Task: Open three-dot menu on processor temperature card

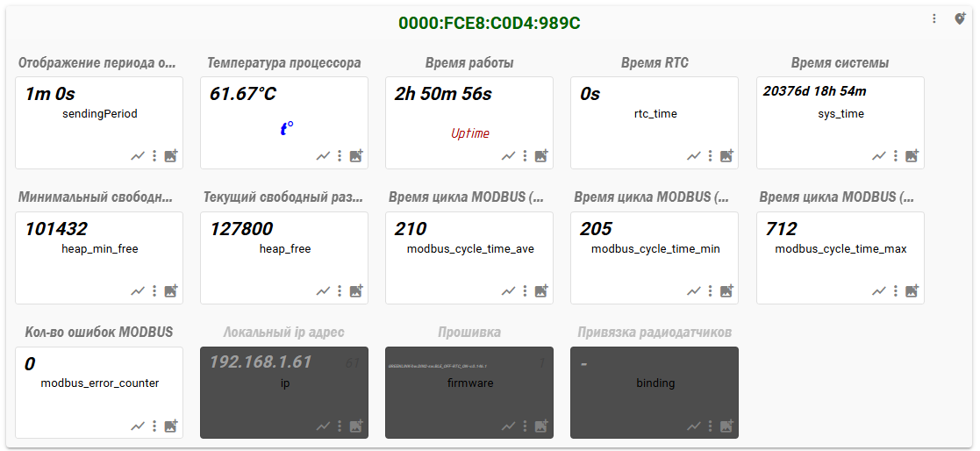Action: click(x=340, y=156)
